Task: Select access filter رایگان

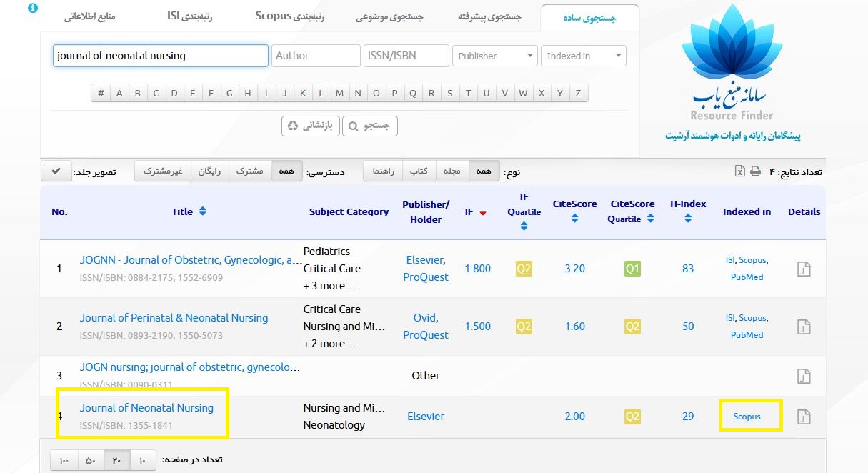Action: (209, 171)
